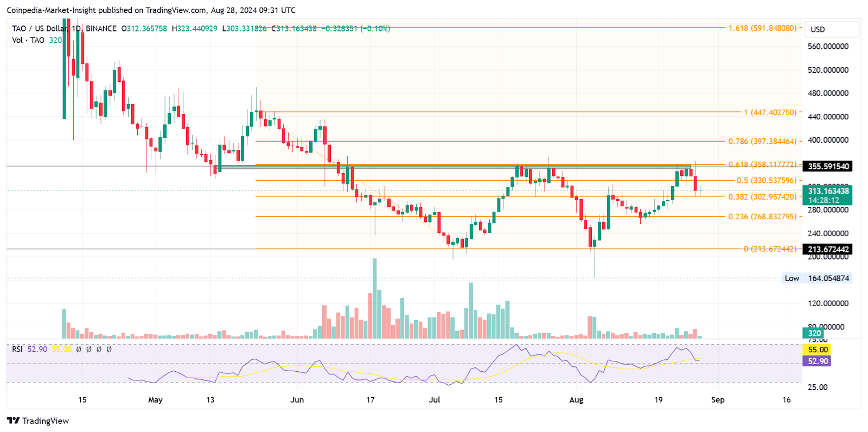Click the 480.000000 price axis label
The image size is (868, 432).
pos(828,93)
